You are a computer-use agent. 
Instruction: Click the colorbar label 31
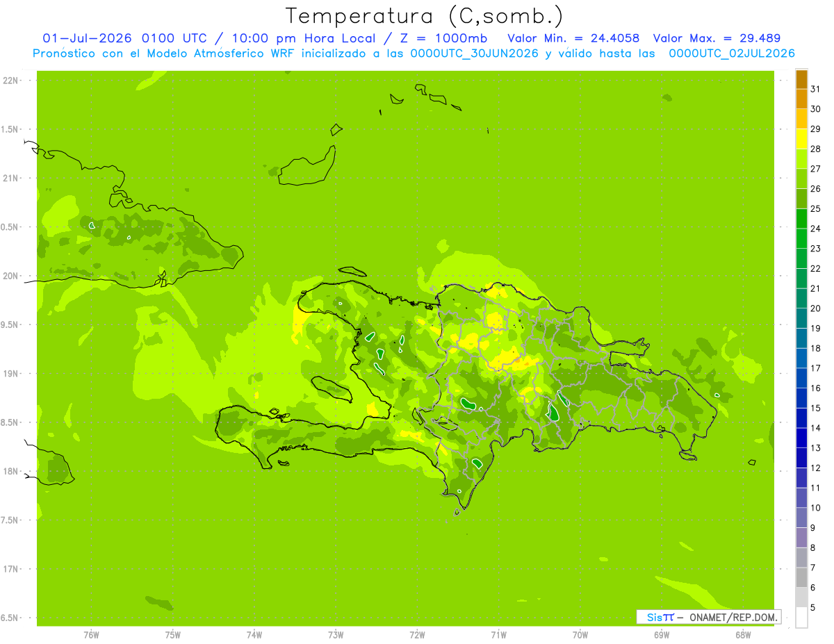pyautogui.click(x=816, y=89)
